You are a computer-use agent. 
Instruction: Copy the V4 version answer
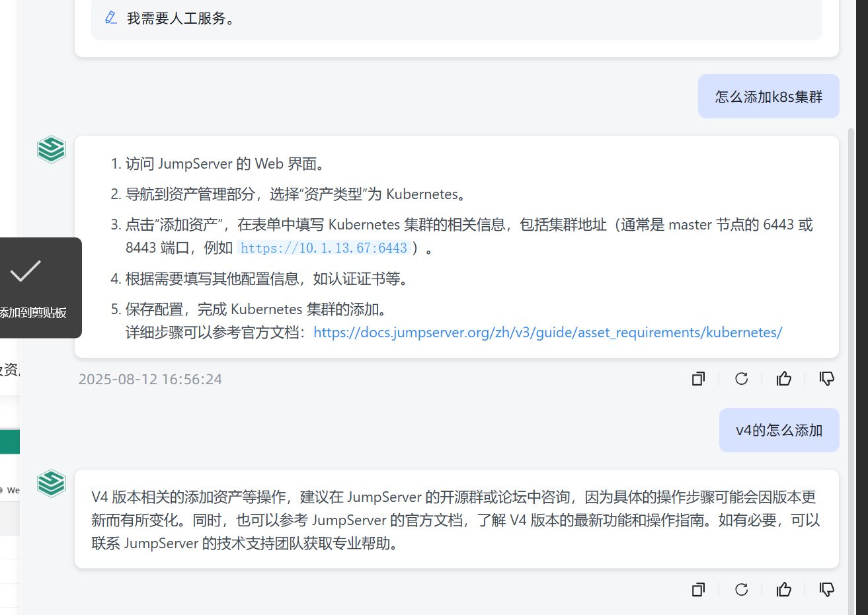pos(698,589)
